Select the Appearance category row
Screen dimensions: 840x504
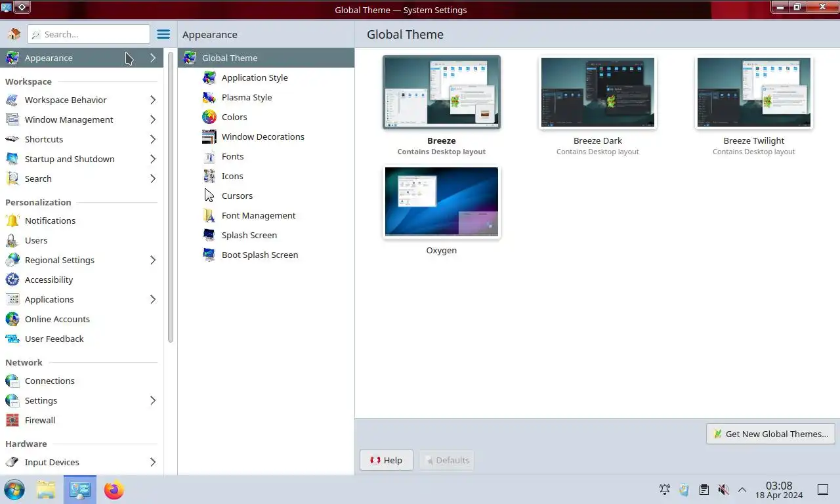pyautogui.click(x=81, y=58)
